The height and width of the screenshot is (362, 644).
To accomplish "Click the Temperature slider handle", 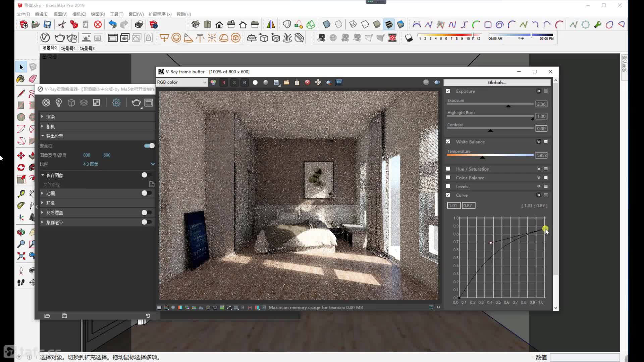I will coord(482,157).
